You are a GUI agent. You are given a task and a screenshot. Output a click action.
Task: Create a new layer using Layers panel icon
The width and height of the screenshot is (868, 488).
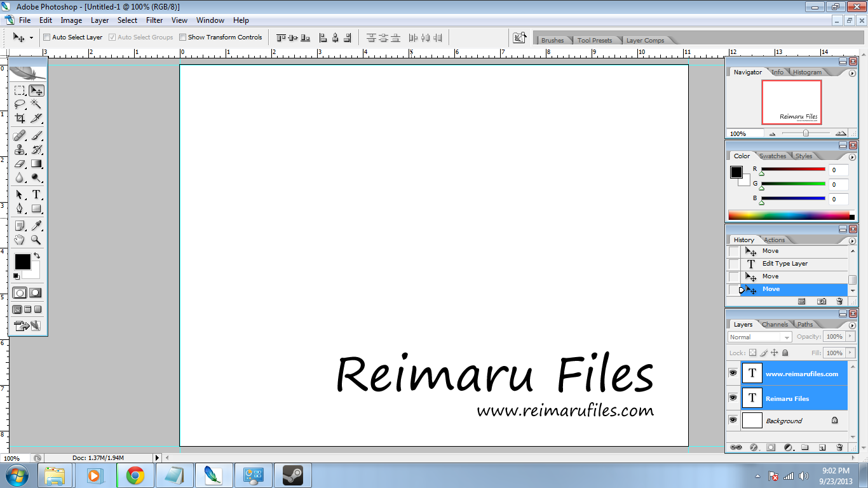coord(822,447)
